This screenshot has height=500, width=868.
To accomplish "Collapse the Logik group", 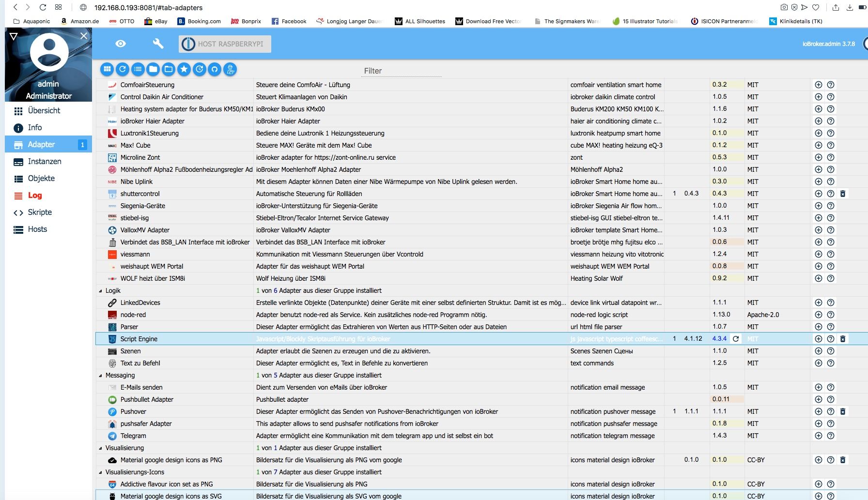I will [101, 291].
